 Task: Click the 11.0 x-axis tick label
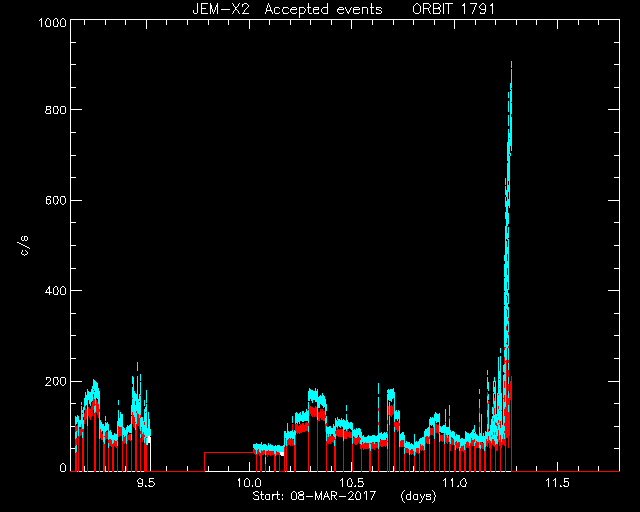454,483
